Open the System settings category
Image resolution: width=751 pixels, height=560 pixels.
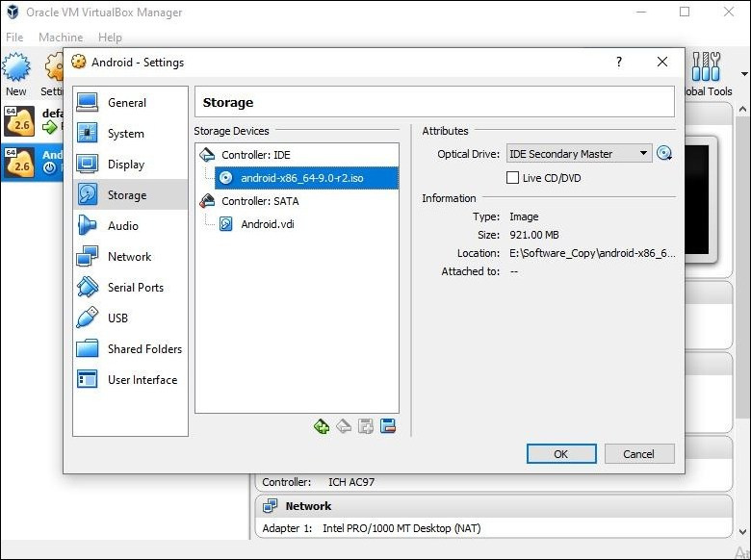click(x=130, y=133)
